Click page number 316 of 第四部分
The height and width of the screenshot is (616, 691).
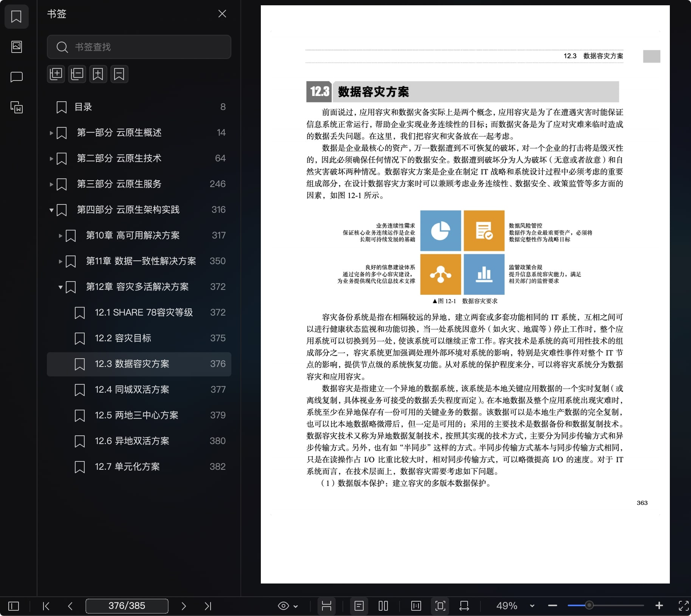[218, 210]
